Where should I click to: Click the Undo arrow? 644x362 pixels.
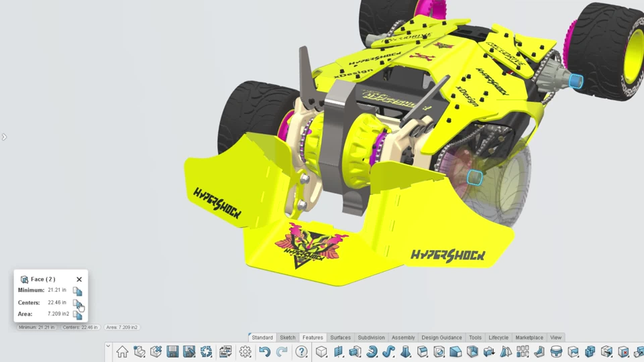pos(265,352)
